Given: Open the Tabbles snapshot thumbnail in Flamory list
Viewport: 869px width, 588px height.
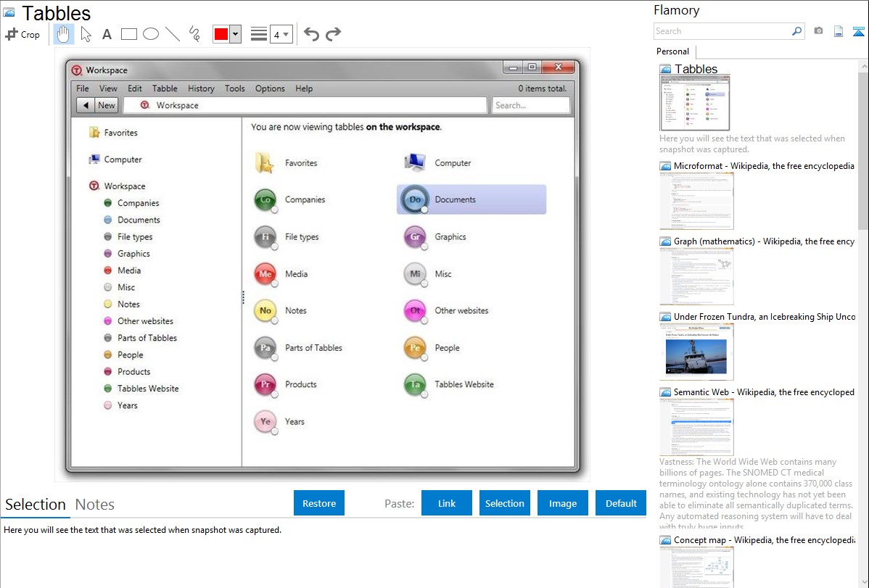Looking at the screenshot, I should click(x=694, y=103).
